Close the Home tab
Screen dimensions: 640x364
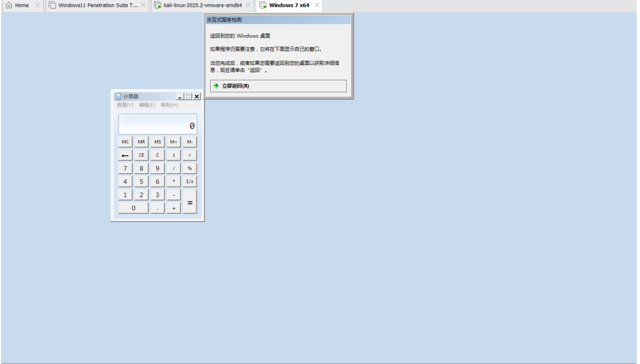coord(38,5)
